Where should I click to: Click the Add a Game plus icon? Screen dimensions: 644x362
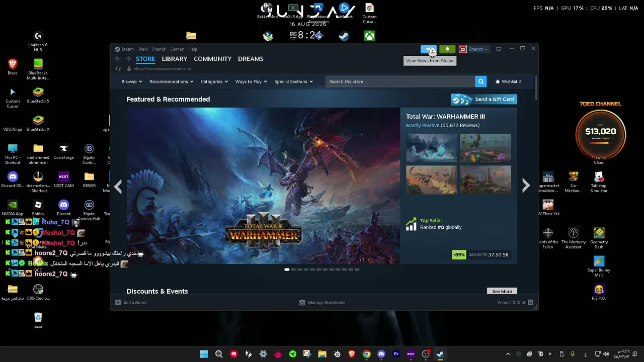tap(118, 303)
